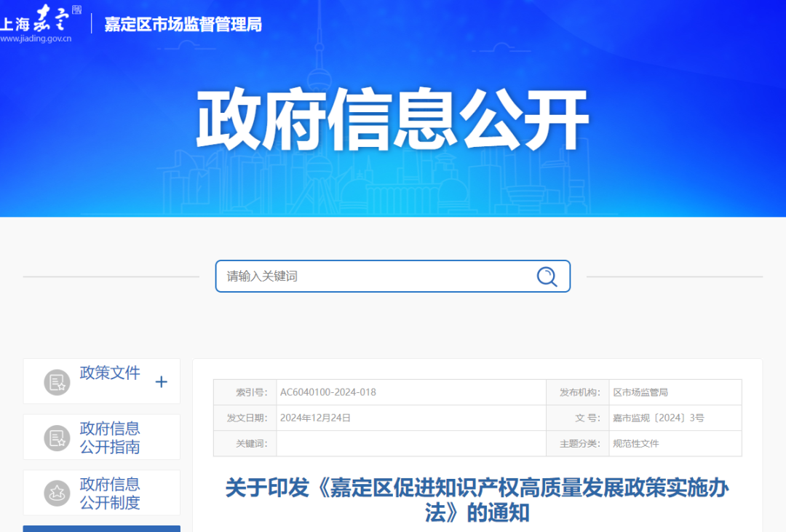Click the issuing agency 区市场监管局
The width and height of the screenshot is (786, 532).
coord(640,392)
